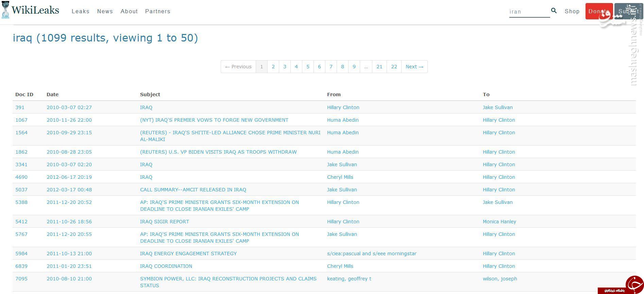Click recipient Monica Hanley

click(499, 222)
